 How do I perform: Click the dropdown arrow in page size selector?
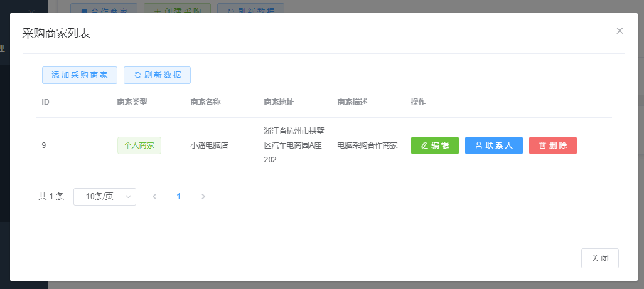click(128, 197)
